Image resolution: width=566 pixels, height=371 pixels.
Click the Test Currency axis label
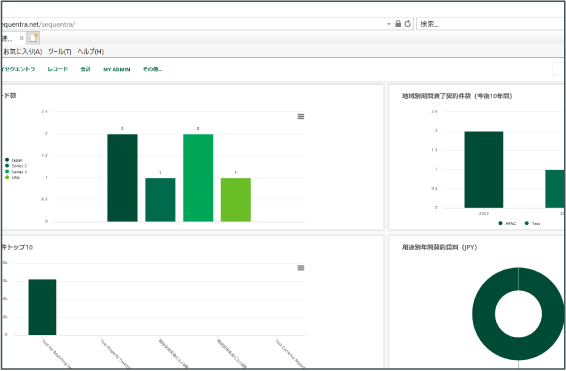click(x=290, y=354)
